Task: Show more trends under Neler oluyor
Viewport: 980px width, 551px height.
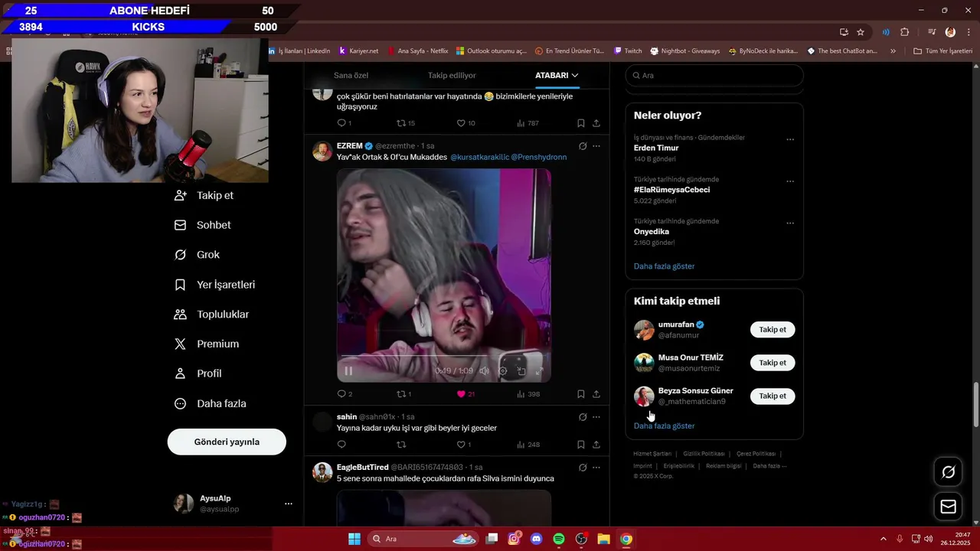Action: point(664,266)
